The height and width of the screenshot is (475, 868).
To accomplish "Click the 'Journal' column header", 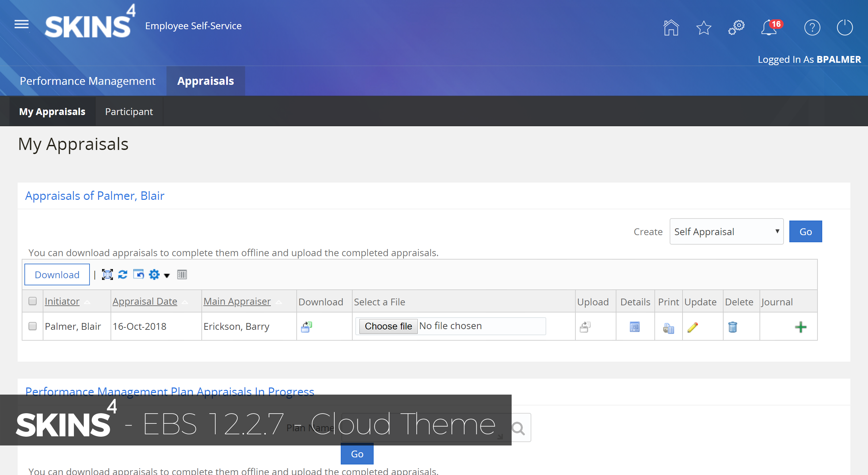I will point(777,302).
